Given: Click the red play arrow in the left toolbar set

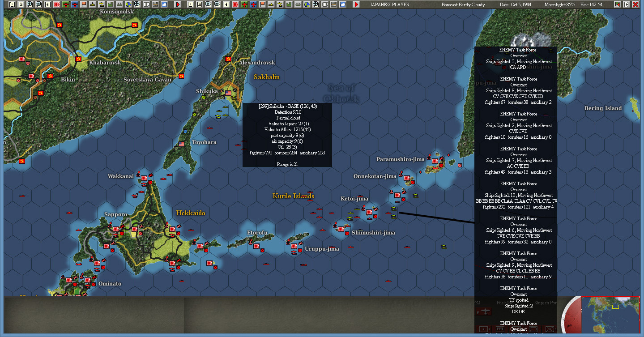Looking at the screenshot, I should 178,4.
